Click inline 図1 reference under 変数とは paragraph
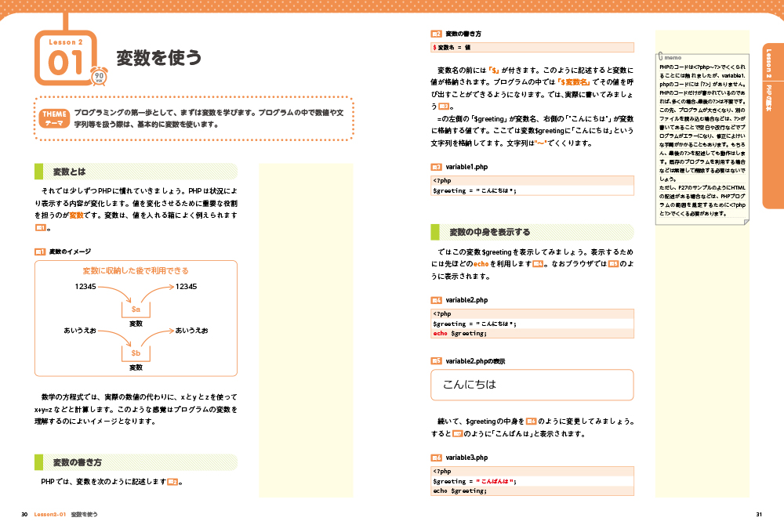Screen dimensions: 784x532 (40, 228)
